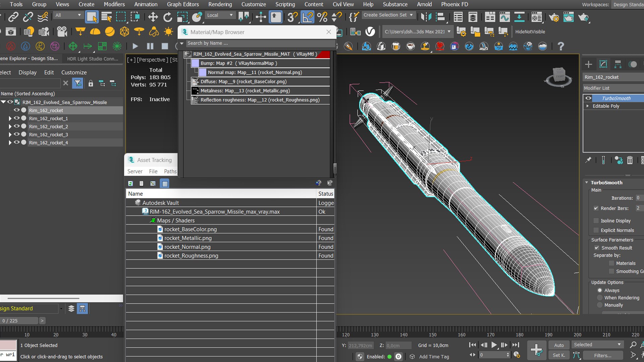The height and width of the screenshot is (362, 644).
Task: Click the Filters... button
Action: point(603,355)
